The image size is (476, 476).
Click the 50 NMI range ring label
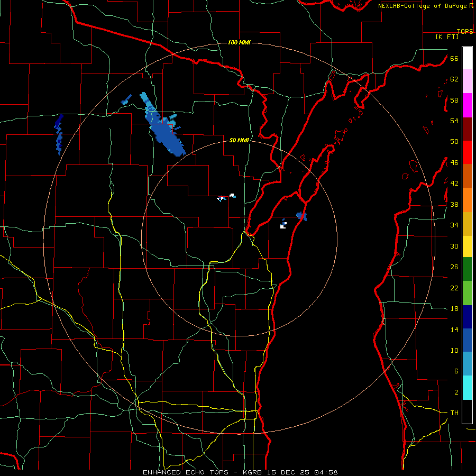[239, 140]
